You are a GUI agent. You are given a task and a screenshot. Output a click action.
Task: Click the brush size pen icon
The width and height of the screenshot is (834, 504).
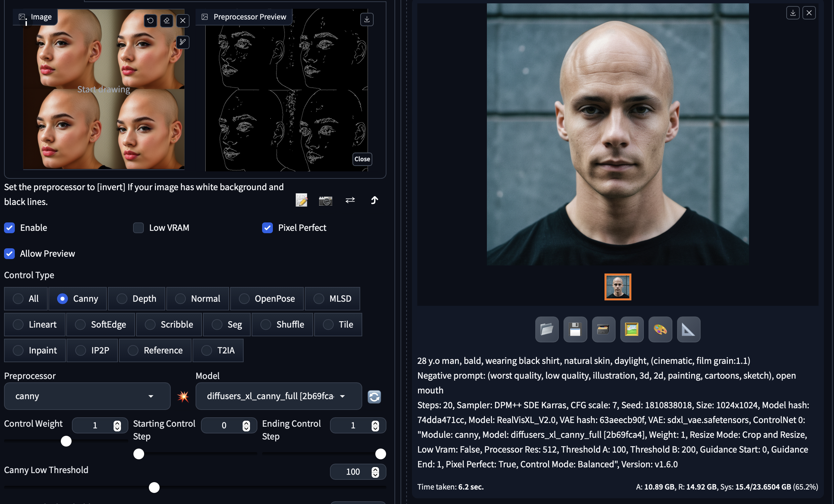(182, 42)
